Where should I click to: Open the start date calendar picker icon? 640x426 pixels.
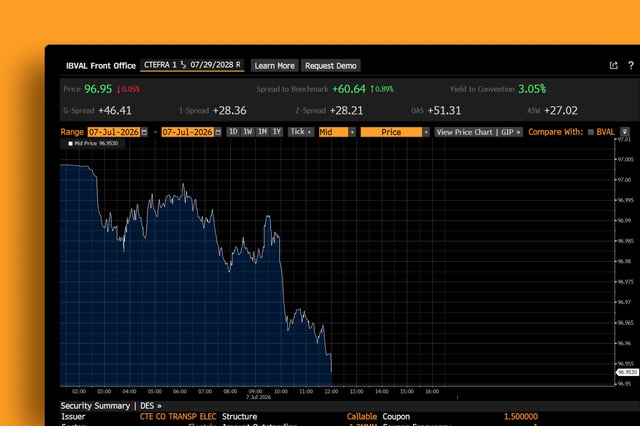pos(144,132)
